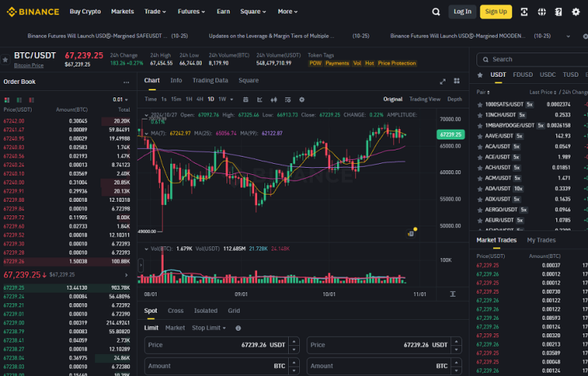The height and width of the screenshot is (376, 588).
Task: Click the pair Search field
Action: [533, 59]
